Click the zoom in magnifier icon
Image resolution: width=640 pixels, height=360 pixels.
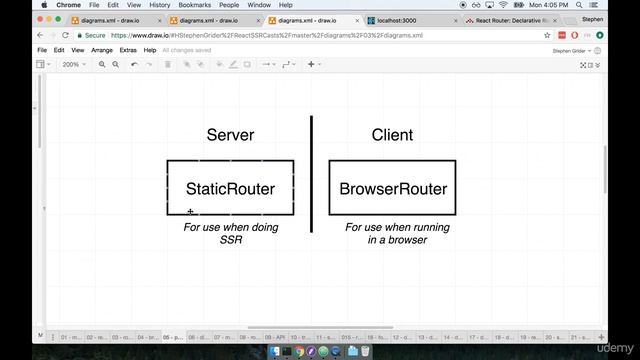tap(102, 64)
